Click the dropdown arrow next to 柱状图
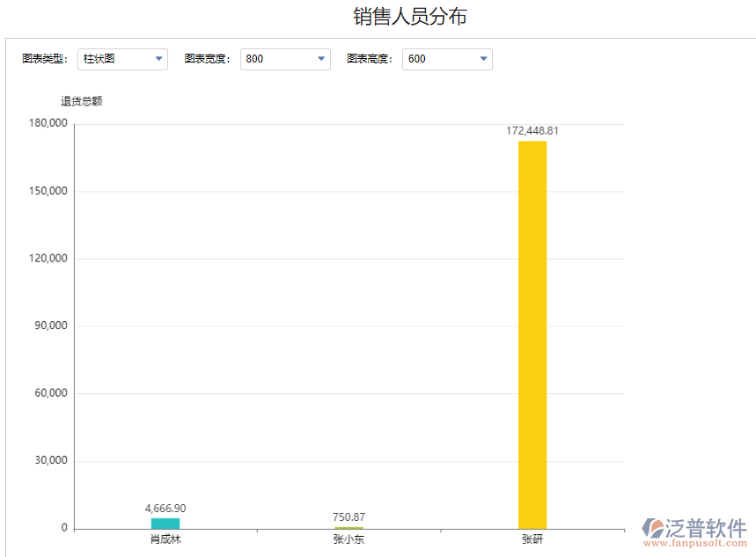The height and width of the screenshot is (557, 756). (x=158, y=59)
